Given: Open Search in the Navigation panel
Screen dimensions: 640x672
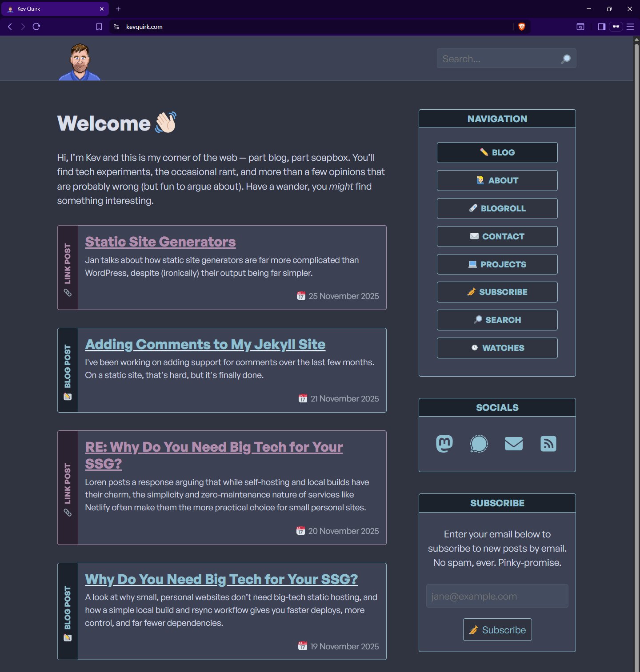Looking at the screenshot, I should coord(497,320).
